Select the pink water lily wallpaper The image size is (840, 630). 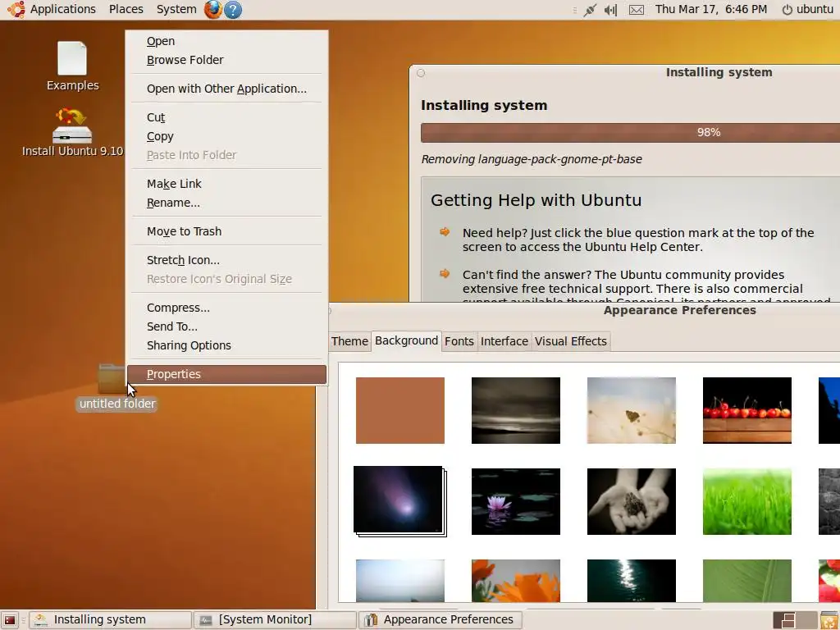click(x=516, y=501)
